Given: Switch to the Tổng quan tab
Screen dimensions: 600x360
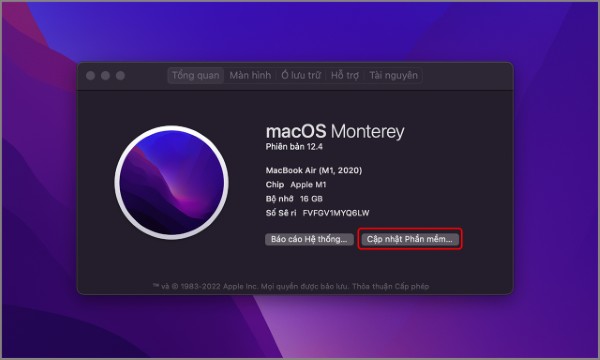Looking at the screenshot, I should (196, 75).
